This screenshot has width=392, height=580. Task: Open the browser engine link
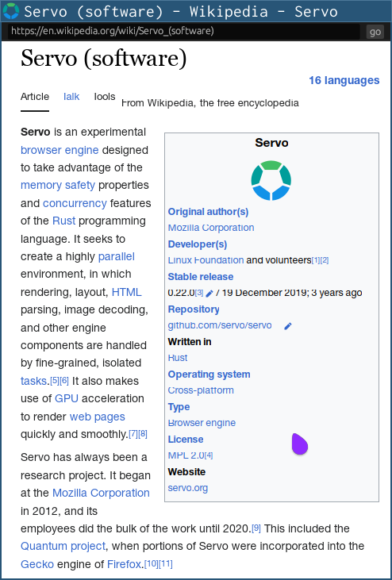point(60,150)
